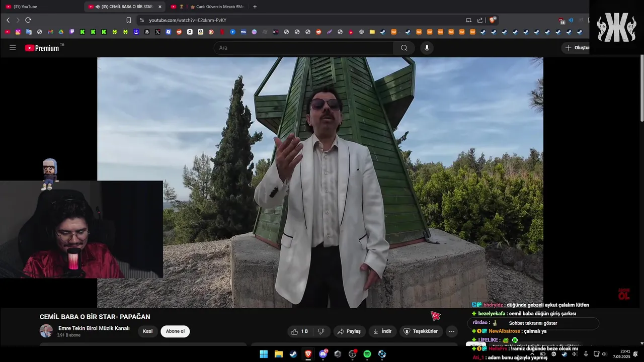Open Teşekkürler super thanks button

point(421,331)
